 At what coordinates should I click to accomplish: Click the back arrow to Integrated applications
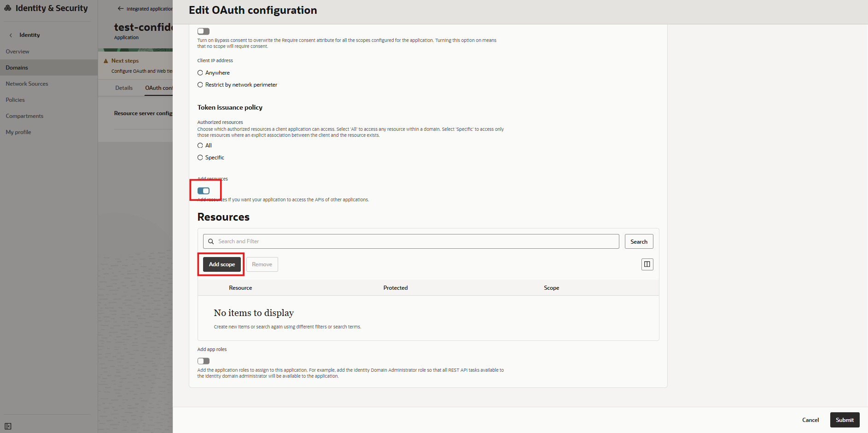(121, 8)
